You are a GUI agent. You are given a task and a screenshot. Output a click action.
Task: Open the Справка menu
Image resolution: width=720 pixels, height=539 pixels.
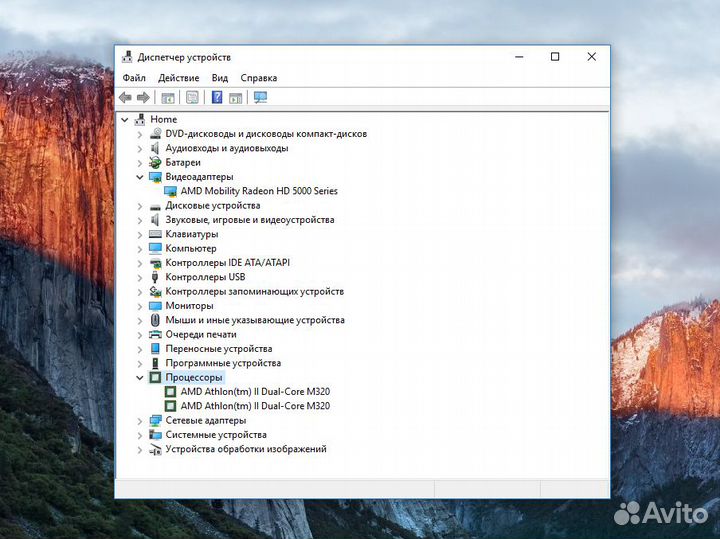point(259,78)
